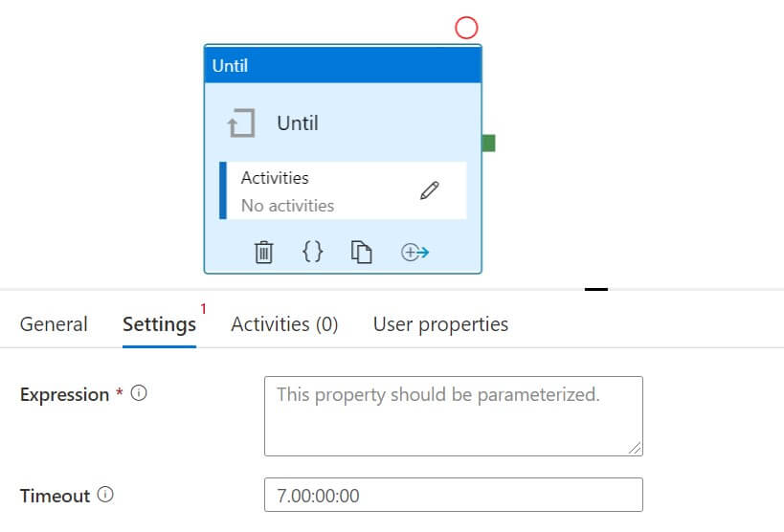Edit activities using the pencil icon
The width and height of the screenshot is (784, 532).
(x=430, y=190)
